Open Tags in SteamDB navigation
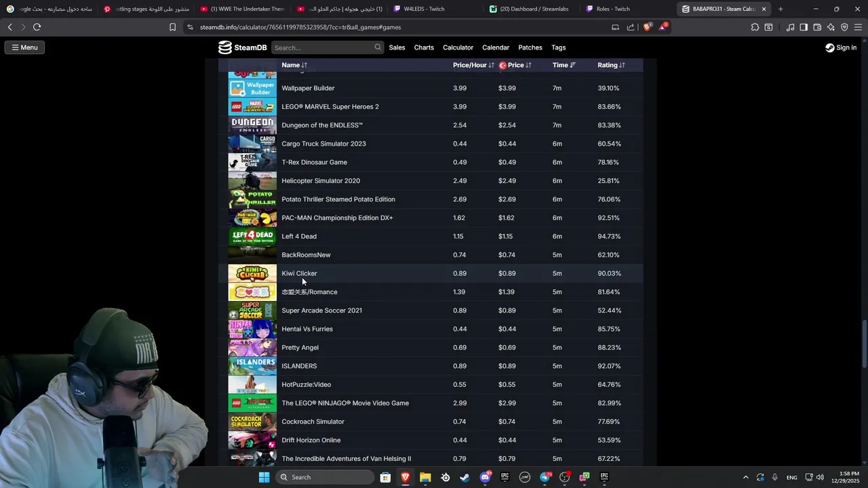Viewport: 868px width, 488px height. [x=559, y=47]
